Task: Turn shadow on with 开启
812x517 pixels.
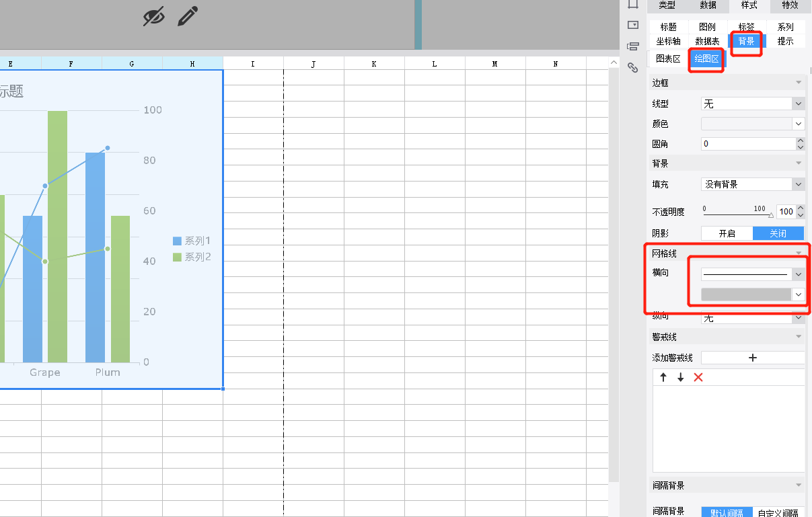Action: [x=727, y=233]
